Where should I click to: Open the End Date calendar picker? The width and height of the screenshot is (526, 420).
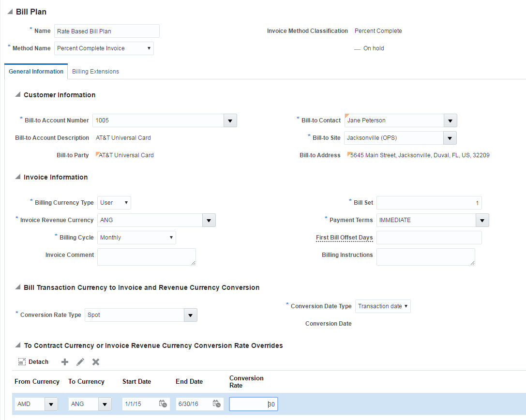click(217, 404)
